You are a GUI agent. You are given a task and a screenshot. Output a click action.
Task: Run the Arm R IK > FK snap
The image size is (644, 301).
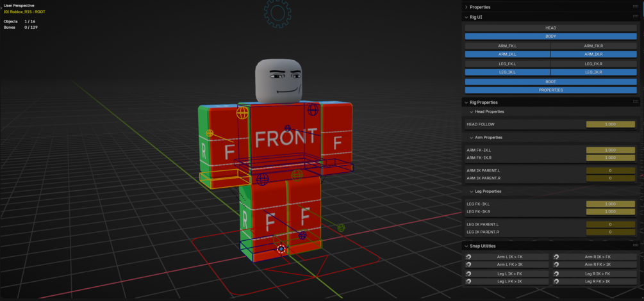(x=595, y=257)
